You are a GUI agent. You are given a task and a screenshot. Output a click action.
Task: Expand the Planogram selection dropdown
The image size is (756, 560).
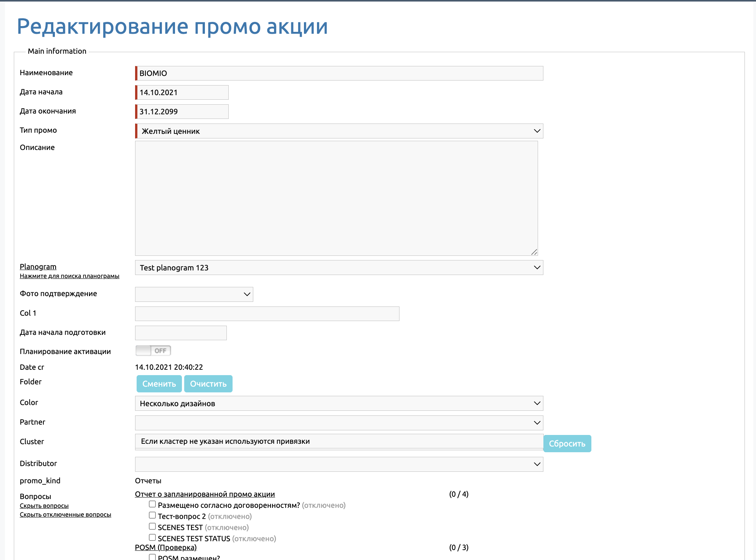[339, 268]
